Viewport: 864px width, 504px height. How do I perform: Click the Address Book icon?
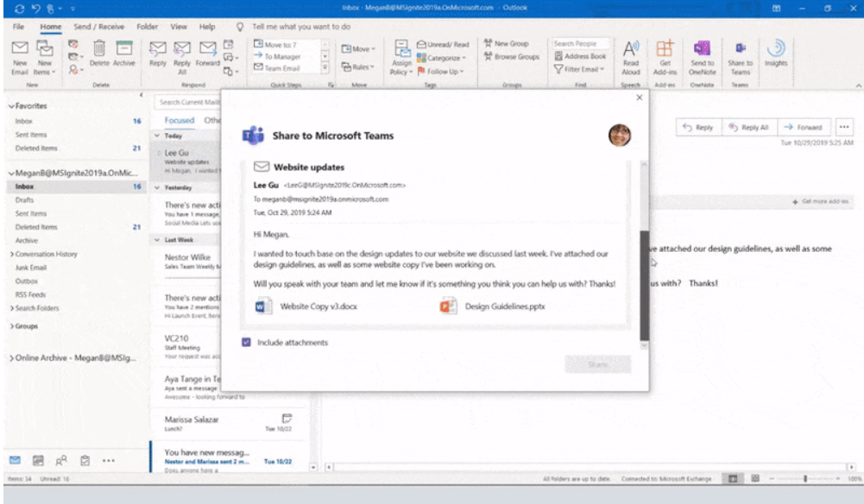[x=558, y=56]
